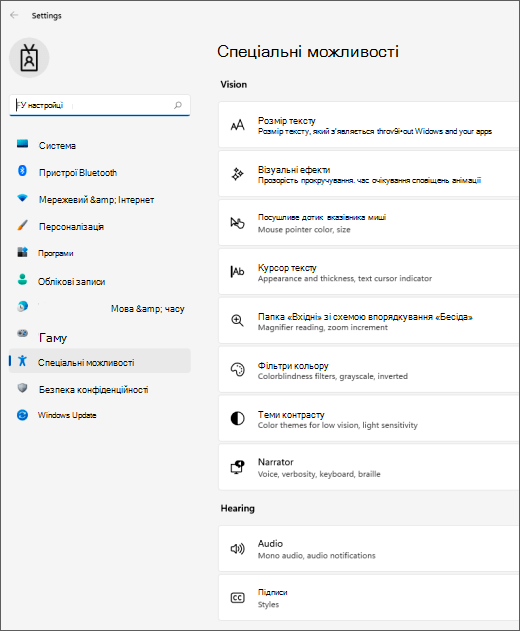
Task: Click the Система monitor icon
Action: (x=23, y=144)
